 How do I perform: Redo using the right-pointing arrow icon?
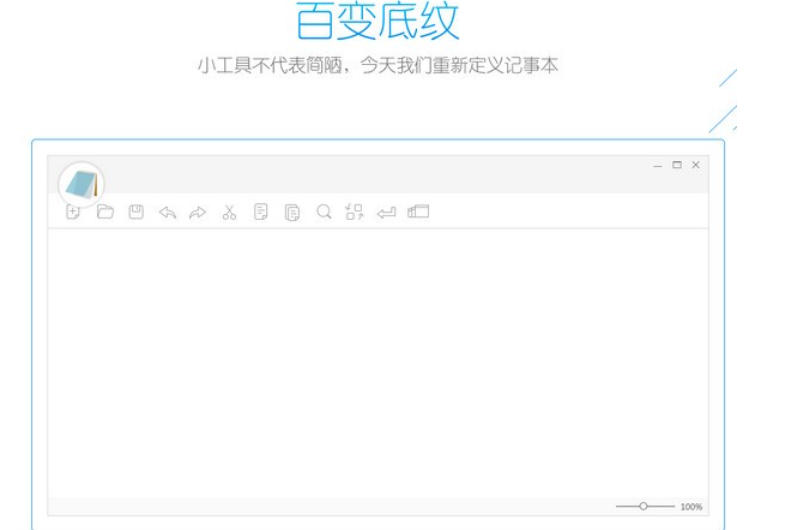coord(198,212)
